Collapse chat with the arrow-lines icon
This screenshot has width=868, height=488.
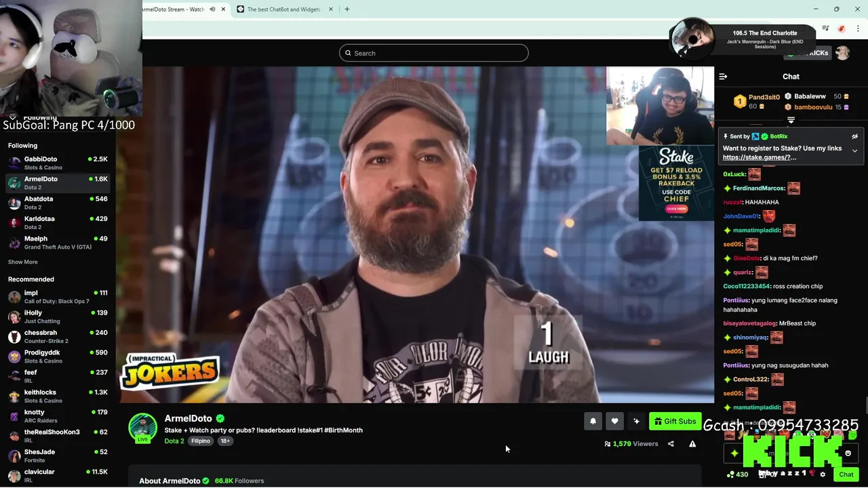[x=723, y=77]
